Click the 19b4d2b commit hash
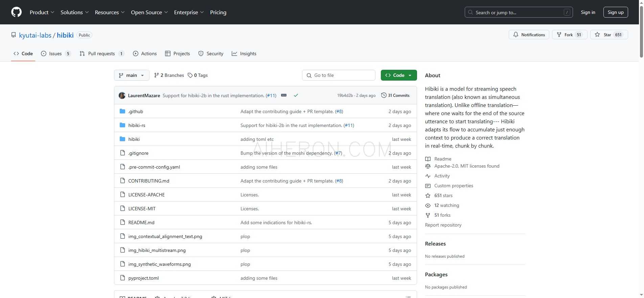Viewport: 644px width, 298px height. (345, 95)
